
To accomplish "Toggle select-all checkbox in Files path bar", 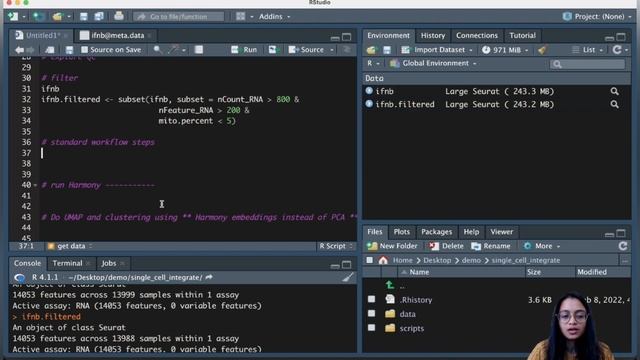I will click(370, 260).
